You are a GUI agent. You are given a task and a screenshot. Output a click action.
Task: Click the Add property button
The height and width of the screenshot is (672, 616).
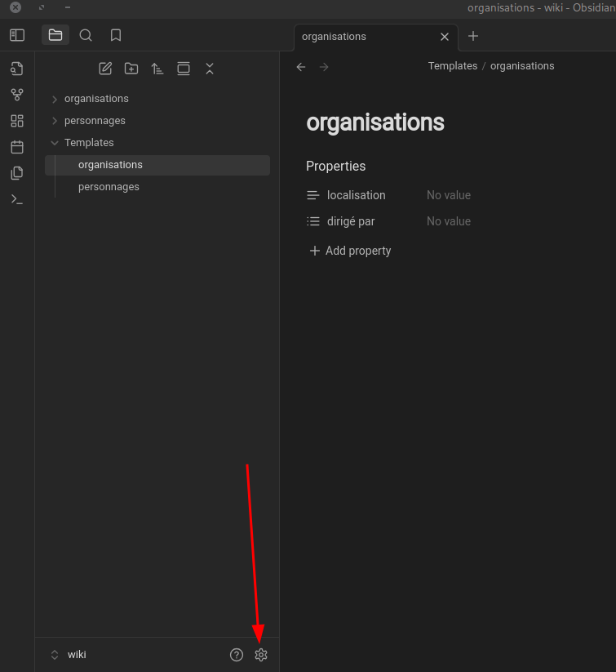coord(350,251)
